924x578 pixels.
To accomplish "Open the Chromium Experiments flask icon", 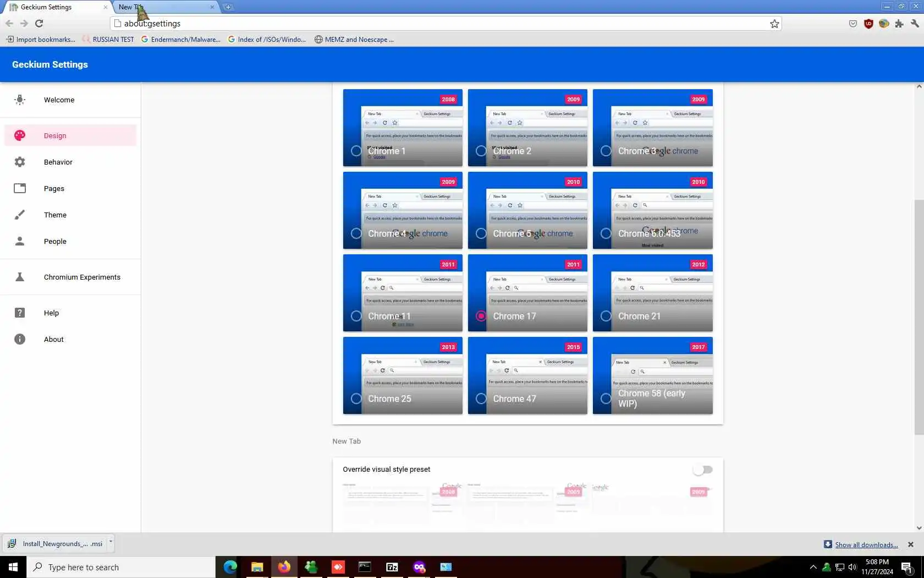I will click(x=20, y=277).
